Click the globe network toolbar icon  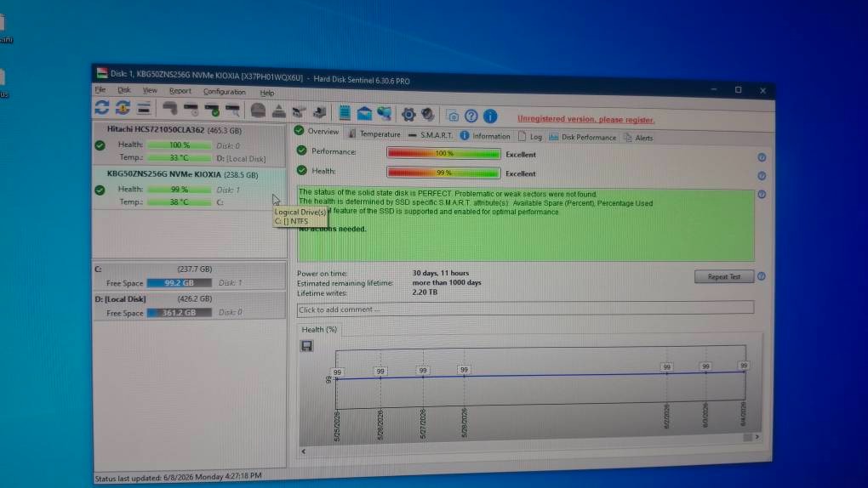tap(385, 114)
